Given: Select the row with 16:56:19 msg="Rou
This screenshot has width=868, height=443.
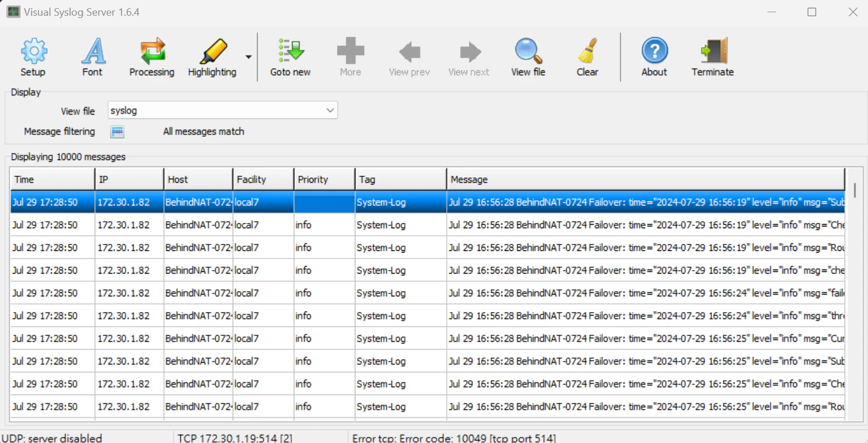Looking at the screenshot, I should click(x=428, y=247).
